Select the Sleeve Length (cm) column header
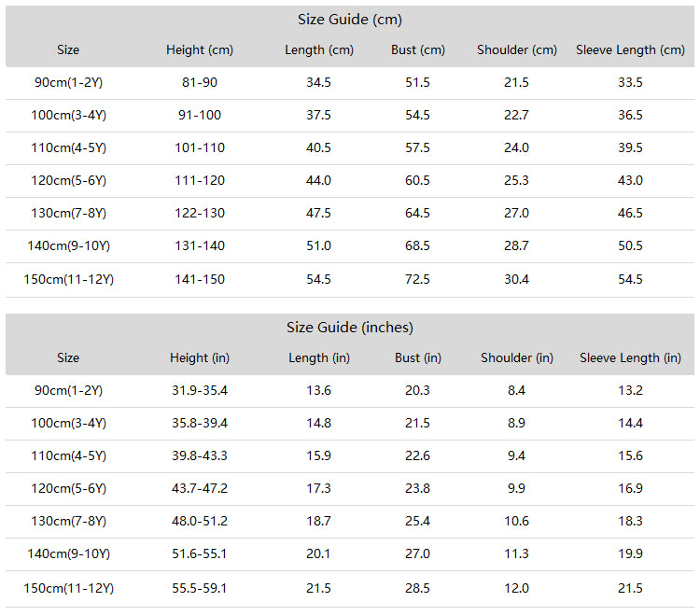 click(x=630, y=50)
